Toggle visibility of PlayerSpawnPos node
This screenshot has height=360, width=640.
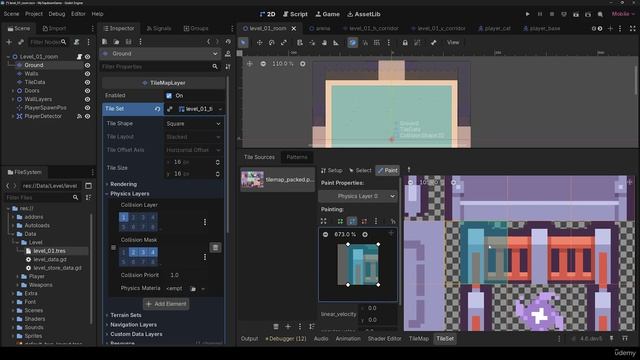[87, 108]
